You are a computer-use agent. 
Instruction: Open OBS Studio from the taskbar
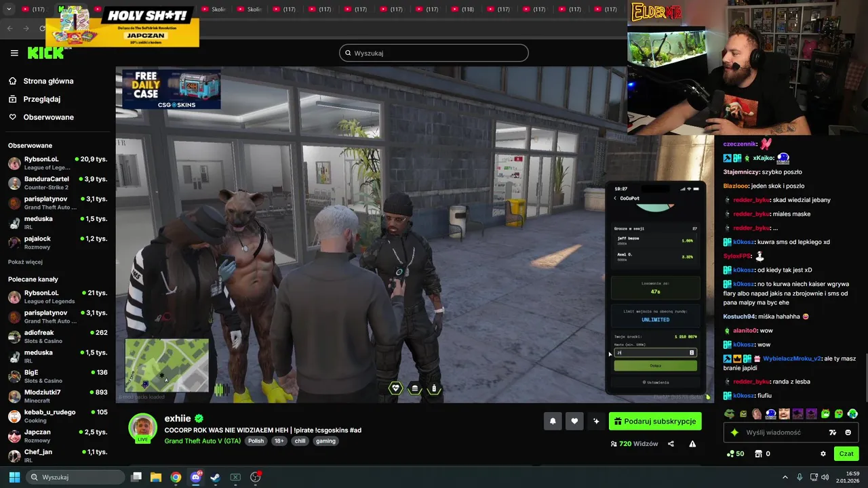tap(256, 477)
